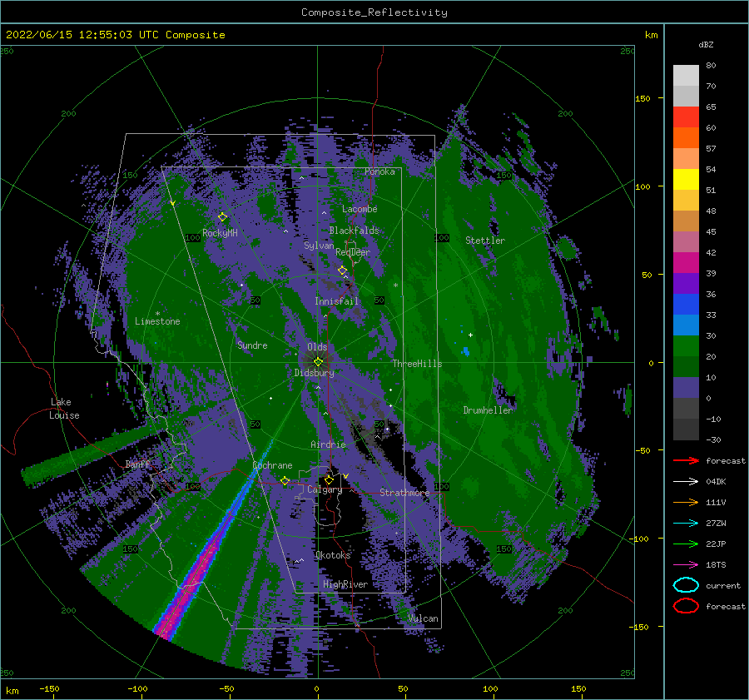This screenshot has width=749, height=700.
Task: Click the yellow radar-center marker above Didsbury
Action: 318,362
